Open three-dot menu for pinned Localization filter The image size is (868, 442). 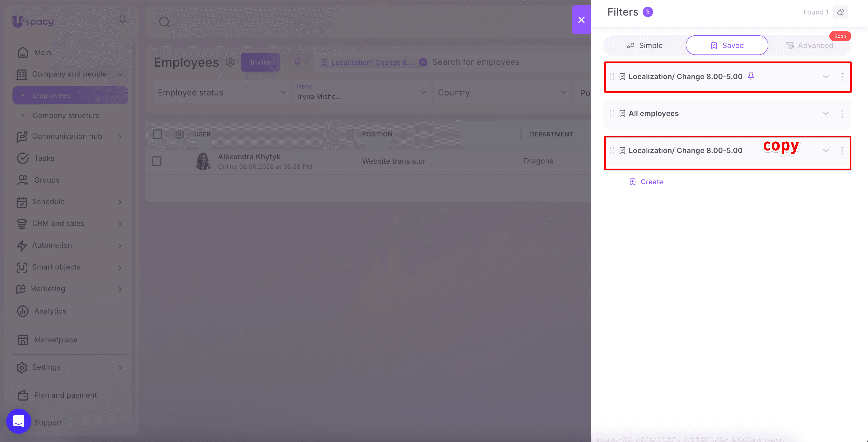[x=842, y=77]
